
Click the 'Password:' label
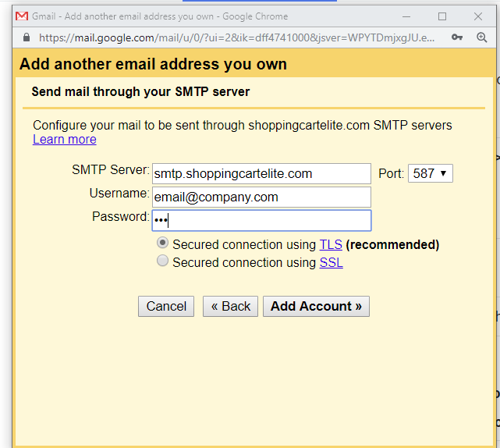click(121, 217)
